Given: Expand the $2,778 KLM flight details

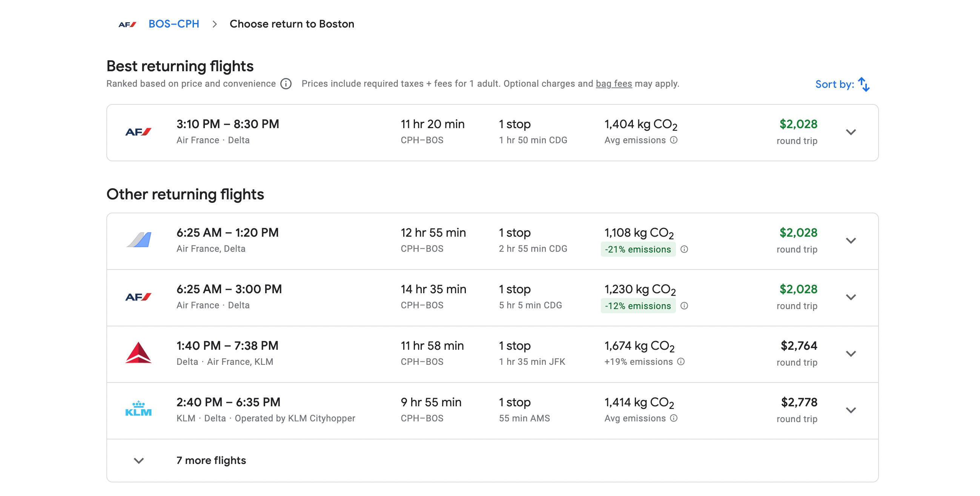Looking at the screenshot, I should (851, 410).
